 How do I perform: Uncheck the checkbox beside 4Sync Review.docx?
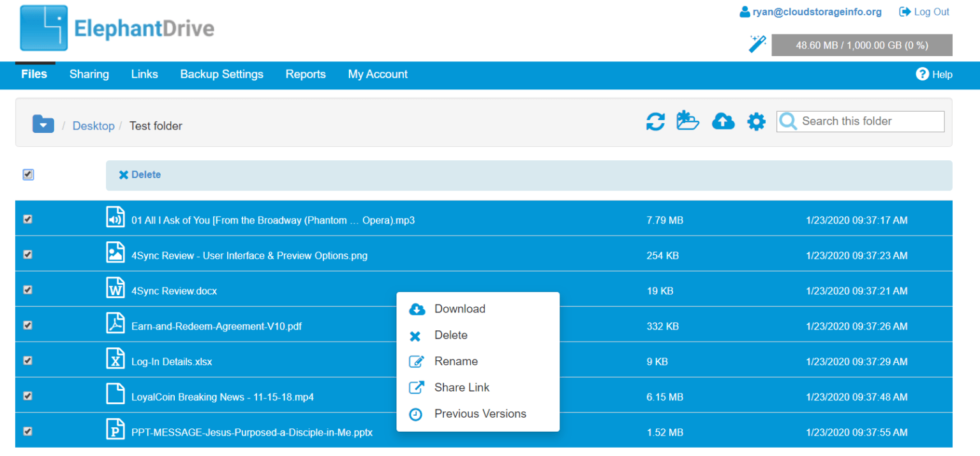pos(27,289)
